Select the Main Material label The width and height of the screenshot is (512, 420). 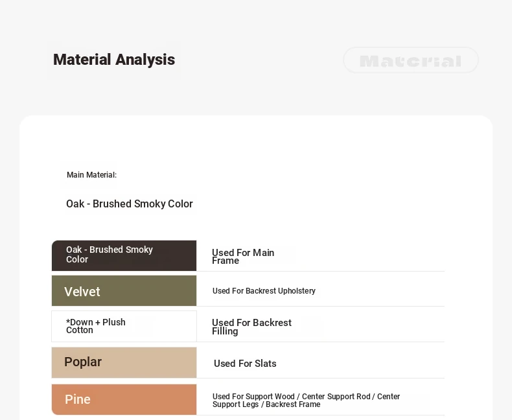click(91, 175)
